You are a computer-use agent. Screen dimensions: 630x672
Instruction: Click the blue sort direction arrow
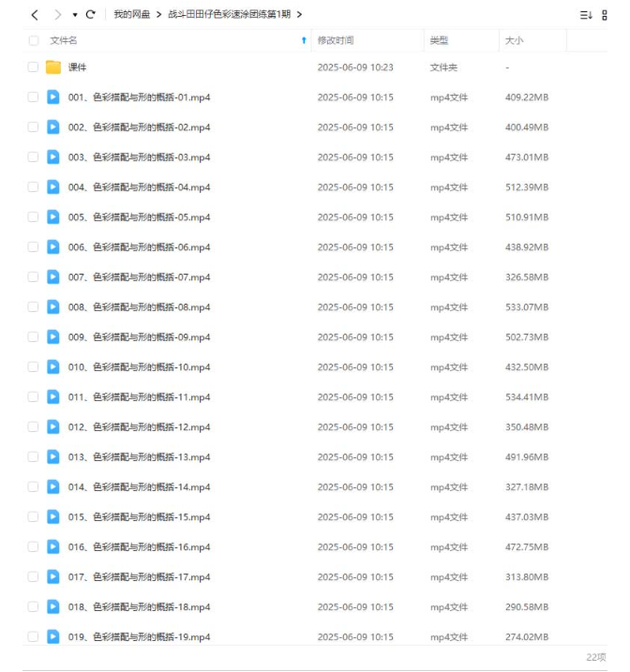(304, 40)
